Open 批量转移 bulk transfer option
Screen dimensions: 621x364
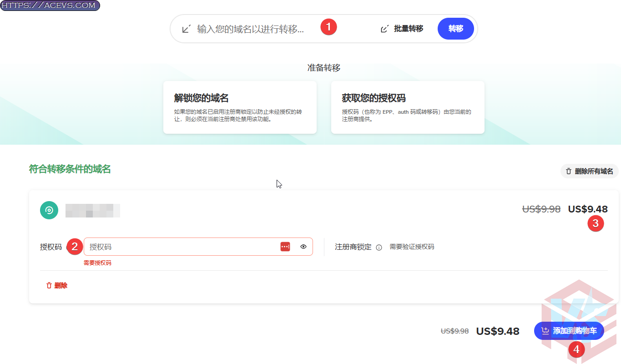point(402,29)
